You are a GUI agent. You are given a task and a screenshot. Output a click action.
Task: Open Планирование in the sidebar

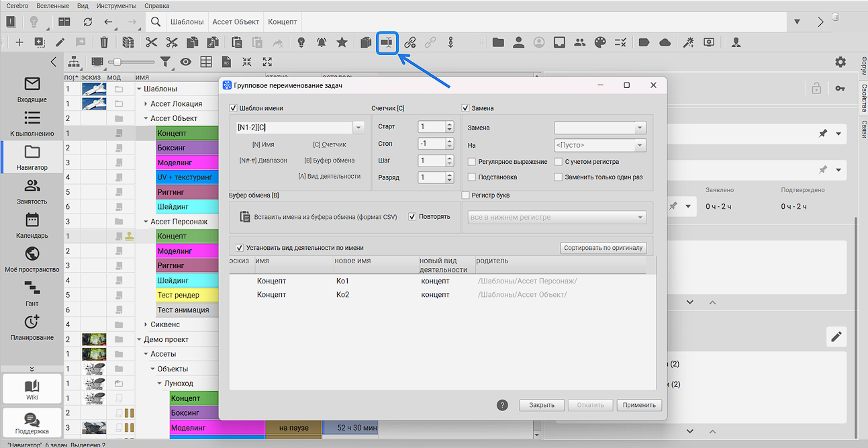pyautogui.click(x=32, y=328)
